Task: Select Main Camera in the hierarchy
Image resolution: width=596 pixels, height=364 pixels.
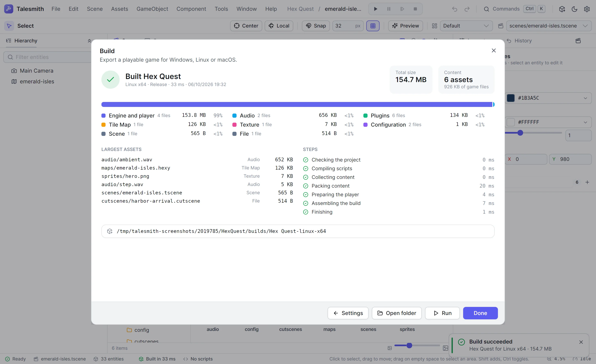Action: [x=36, y=71]
